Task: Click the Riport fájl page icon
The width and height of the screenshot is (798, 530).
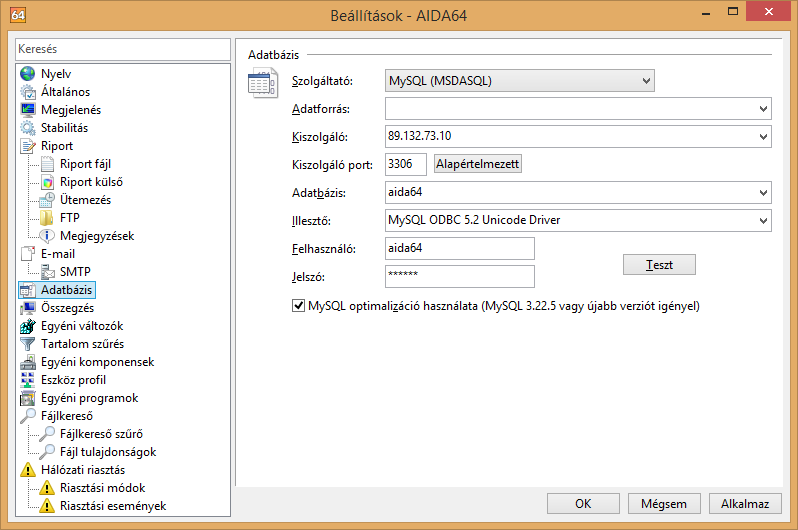Action: [x=47, y=164]
